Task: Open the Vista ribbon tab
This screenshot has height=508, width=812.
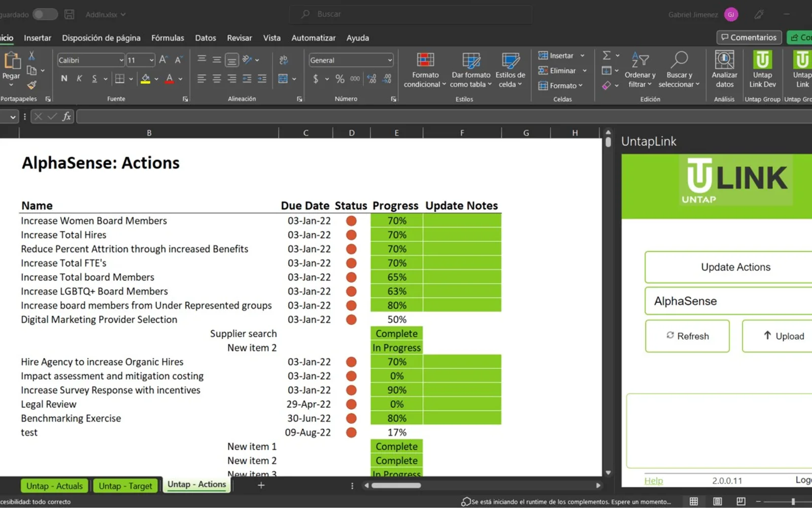Action: tap(272, 38)
